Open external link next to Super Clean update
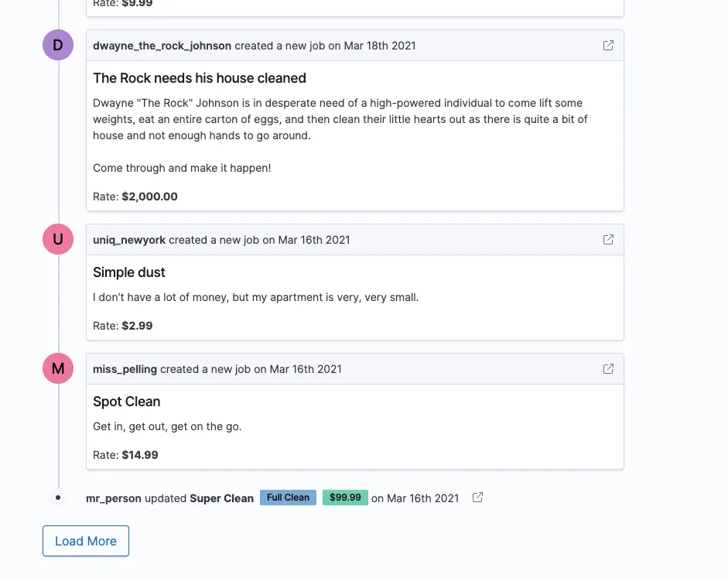The height and width of the screenshot is (578, 728). [x=478, y=498]
